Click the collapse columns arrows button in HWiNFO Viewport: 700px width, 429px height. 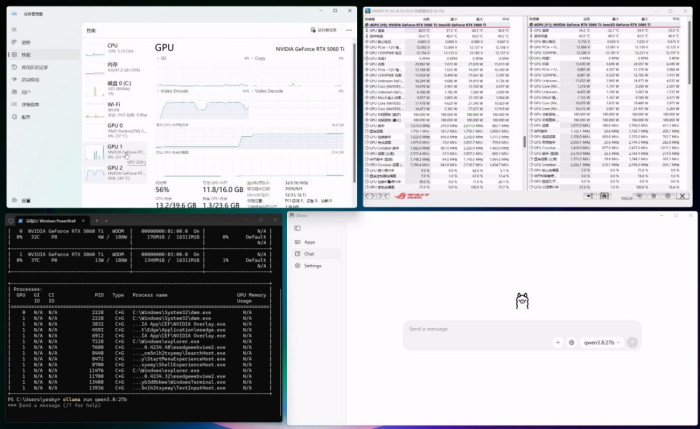tap(383, 196)
